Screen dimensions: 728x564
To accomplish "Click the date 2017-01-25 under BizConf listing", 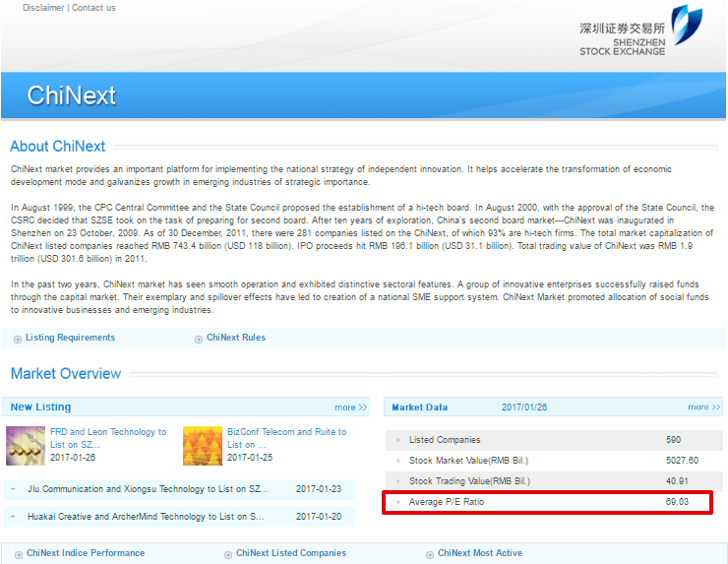I will pos(250,457).
